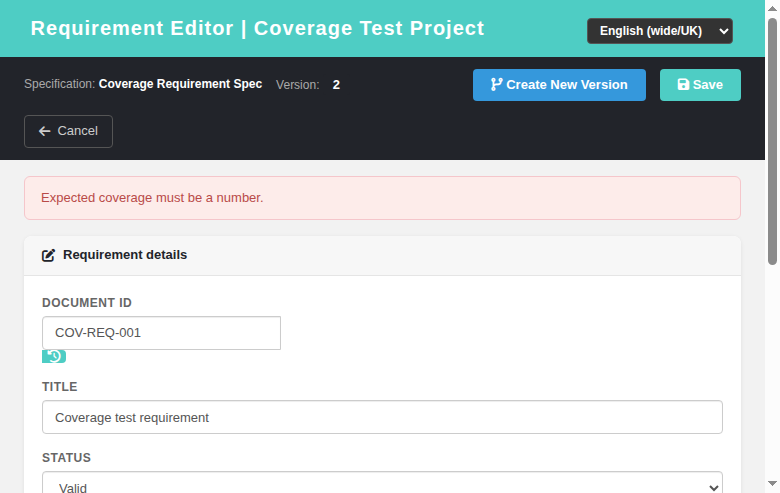Viewport: 780px width, 493px height.
Task: Cancel editing and go back
Action: point(69,131)
